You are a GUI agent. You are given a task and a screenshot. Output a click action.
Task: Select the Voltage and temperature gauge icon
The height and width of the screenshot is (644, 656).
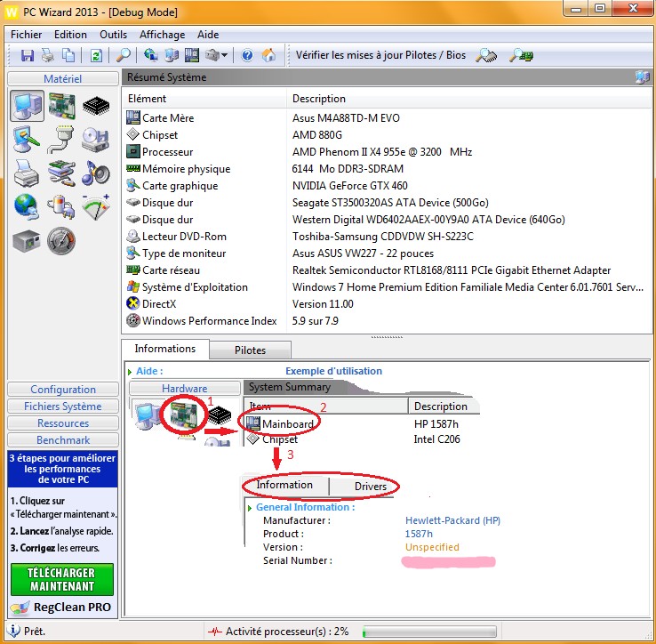click(x=96, y=207)
